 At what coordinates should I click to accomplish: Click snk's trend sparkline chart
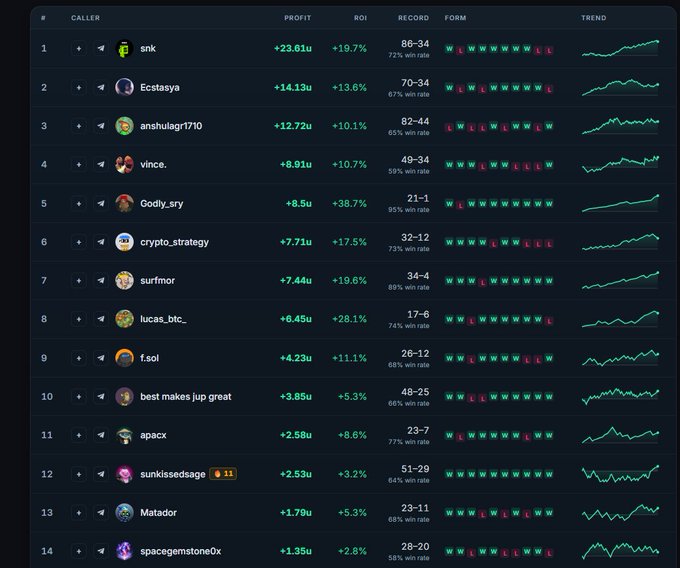point(620,49)
